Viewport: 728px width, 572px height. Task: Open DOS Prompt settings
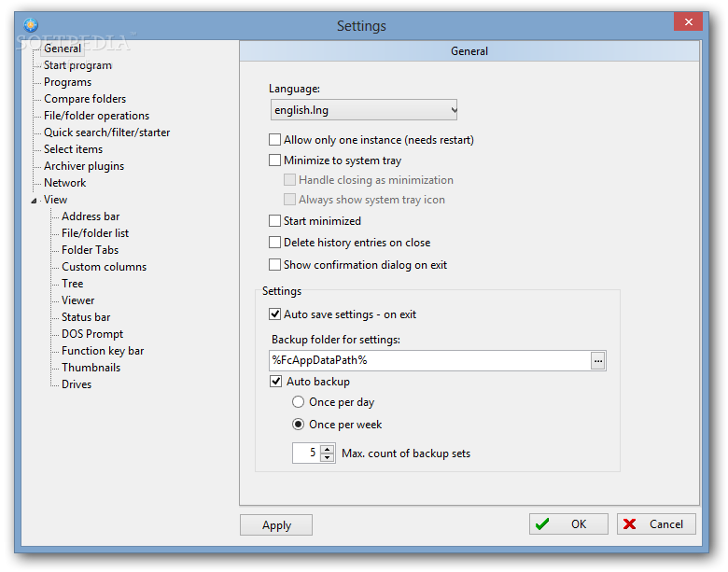click(x=92, y=334)
